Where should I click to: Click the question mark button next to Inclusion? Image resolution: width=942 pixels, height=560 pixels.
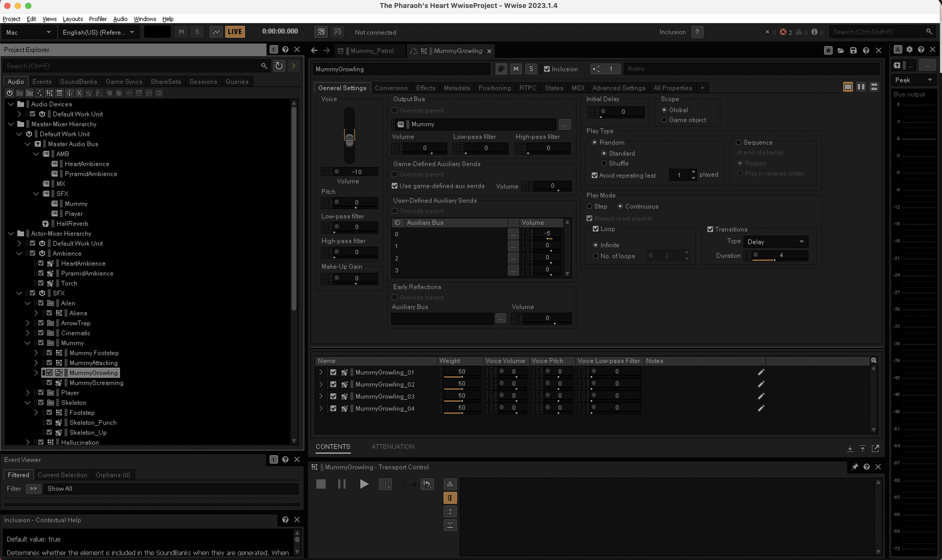point(697,32)
